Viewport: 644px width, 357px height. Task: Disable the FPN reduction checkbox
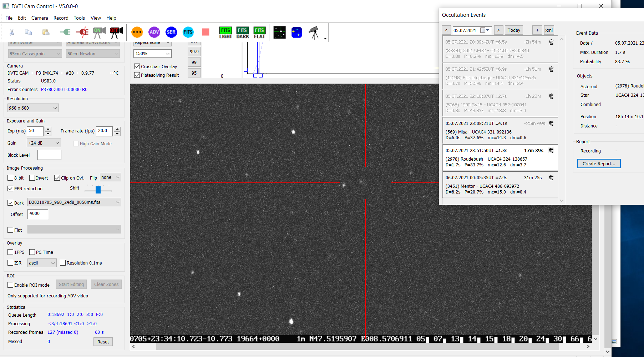11,188
